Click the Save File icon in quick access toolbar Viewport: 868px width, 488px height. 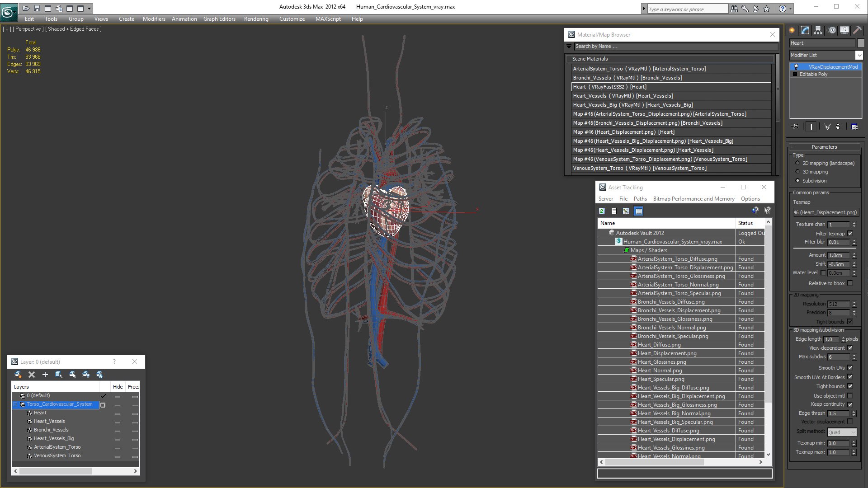(x=37, y=8)
